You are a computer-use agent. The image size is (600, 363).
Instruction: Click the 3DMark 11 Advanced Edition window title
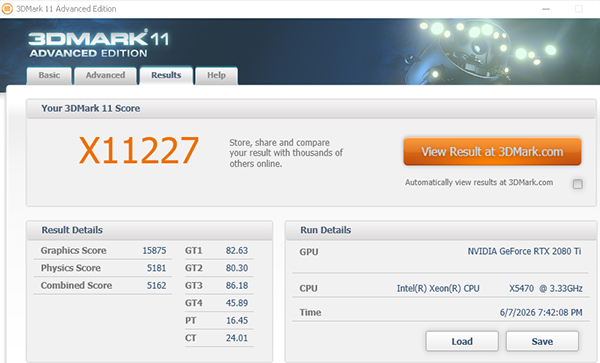pos(66,9)
